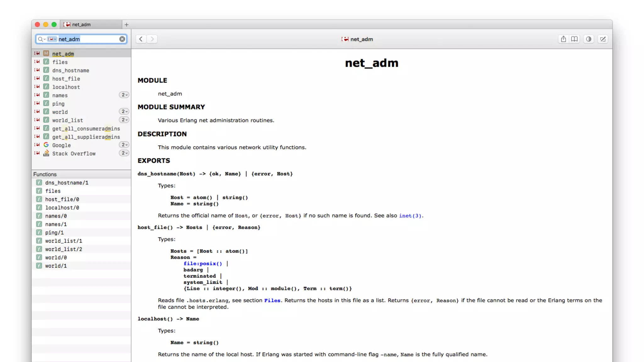Screen dimensions: 644x362
Task: Open the inet(3) link
Action: (x=410, y=216)
